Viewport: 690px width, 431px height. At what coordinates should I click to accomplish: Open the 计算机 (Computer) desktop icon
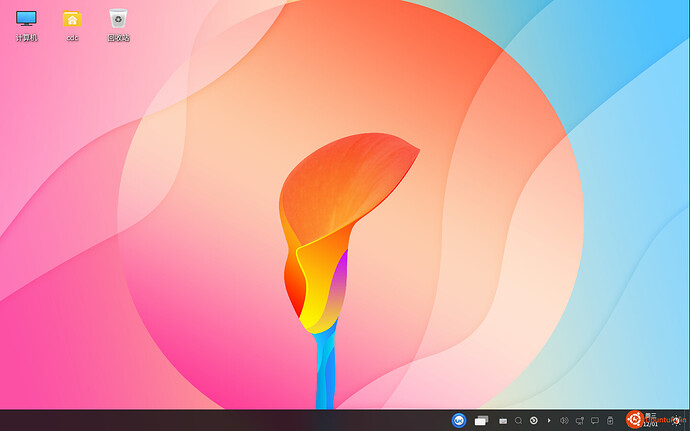point(26,20)
